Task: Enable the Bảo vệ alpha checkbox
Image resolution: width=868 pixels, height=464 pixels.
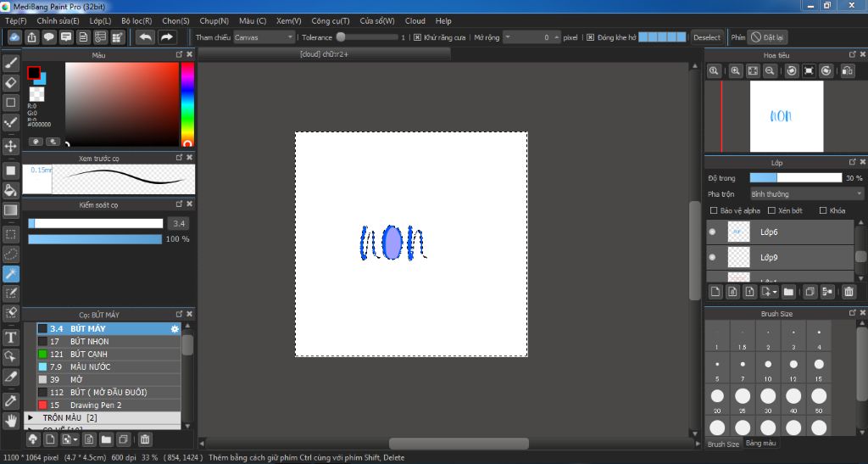Action: pyautogui.click(x=714, y=210)
